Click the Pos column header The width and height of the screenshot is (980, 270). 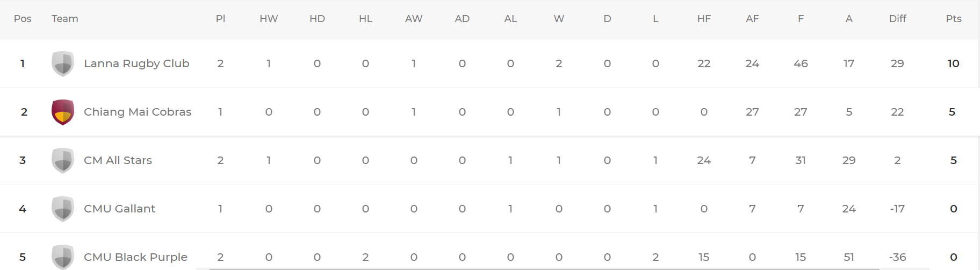(23, 19)
